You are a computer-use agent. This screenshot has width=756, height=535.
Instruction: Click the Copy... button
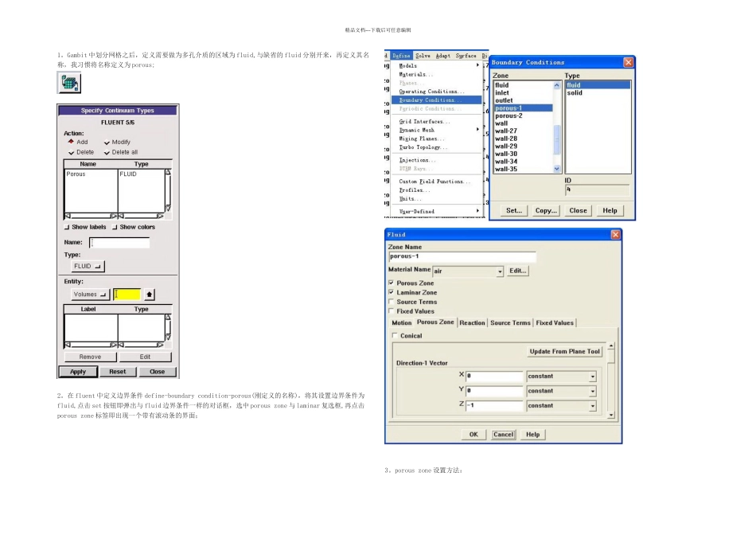(546, 211)
